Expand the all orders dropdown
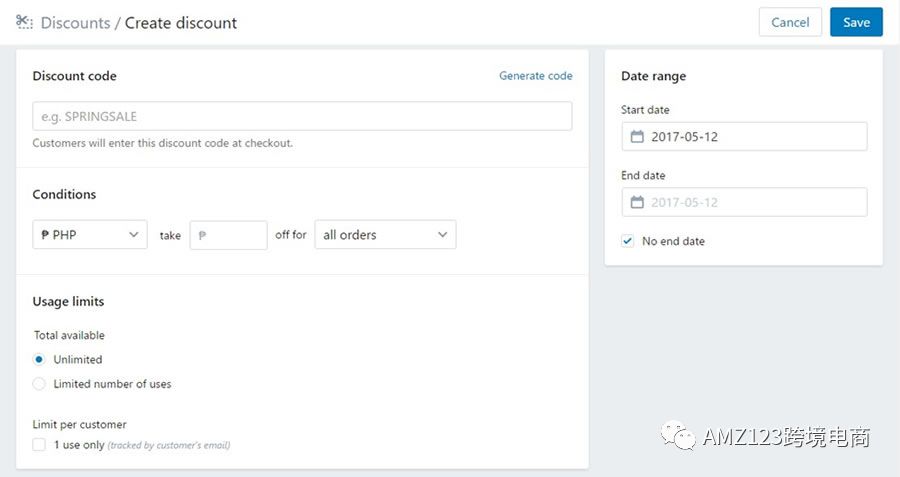Screen dimensions: 900x477 (385, 235)
